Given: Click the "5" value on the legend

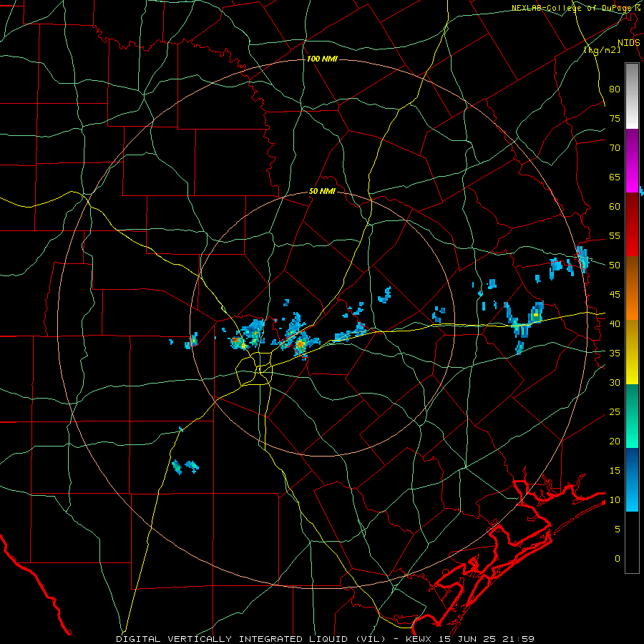Looking at the screenshot, I should click(618, 530).
